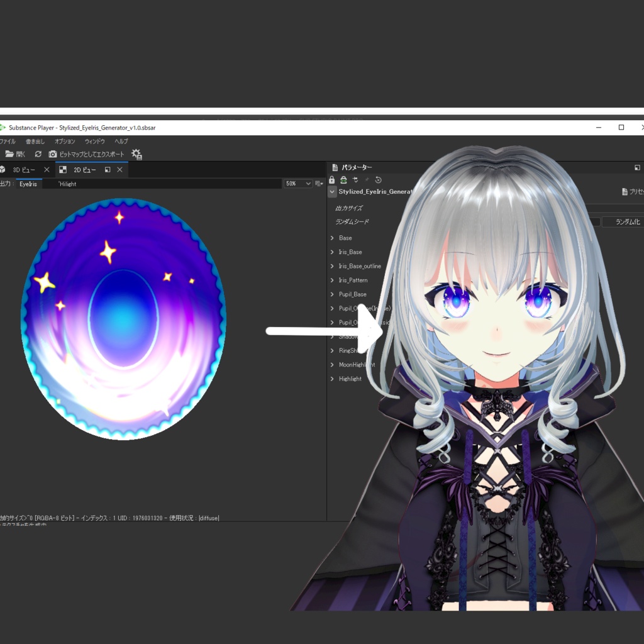Open the toolbar settings gear icon
The height and width of the screenshot is (644, 644).
[x=135, y=155]
